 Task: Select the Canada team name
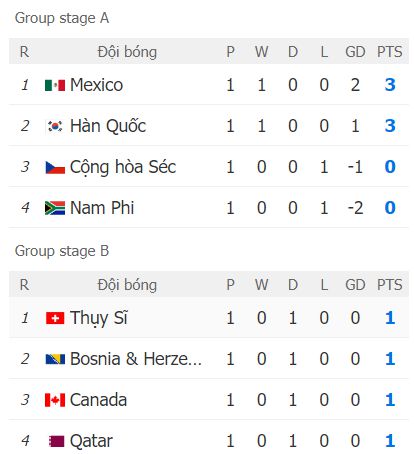click(x=98, y=400)
